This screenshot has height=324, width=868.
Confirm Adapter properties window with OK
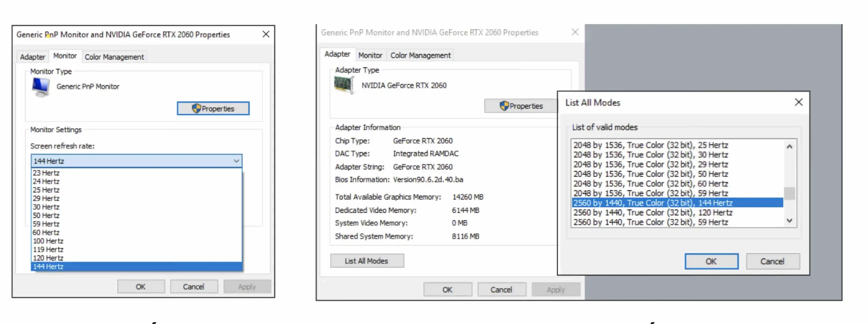447,290
